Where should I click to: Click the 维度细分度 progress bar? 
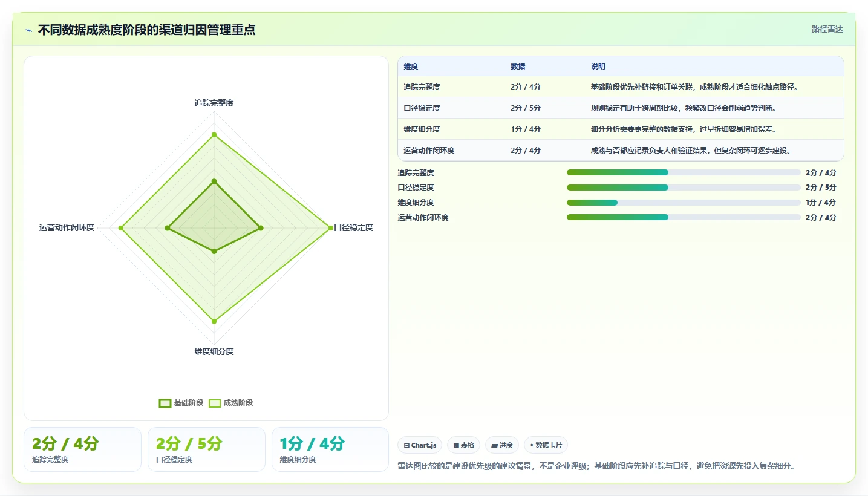tap(684, 202)
